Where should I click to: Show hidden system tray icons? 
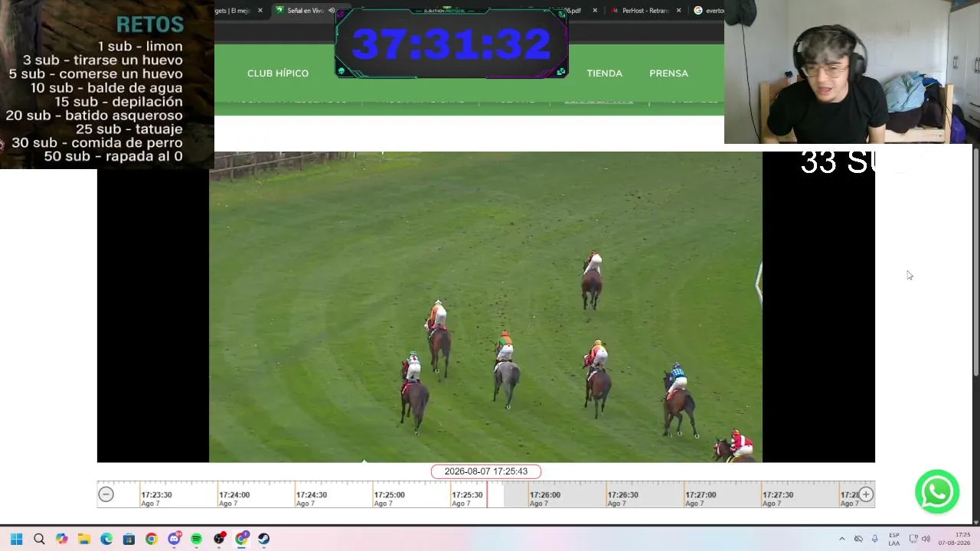842,539
